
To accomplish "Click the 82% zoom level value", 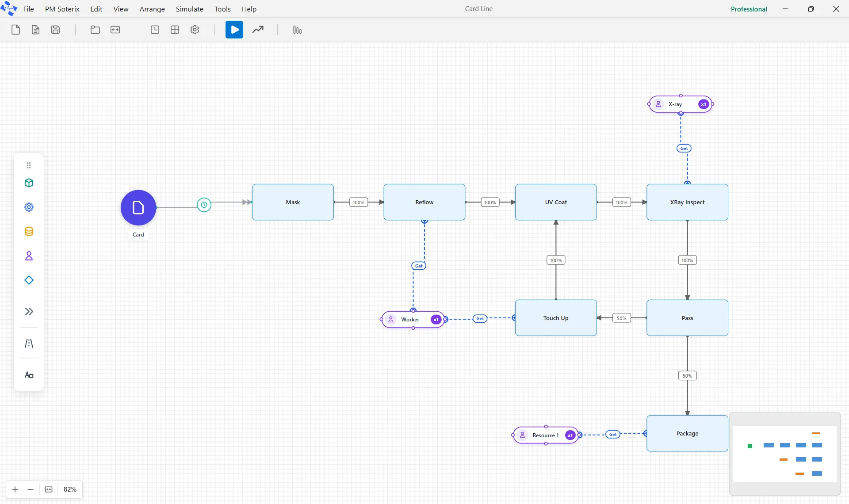I will pos(70,489).
